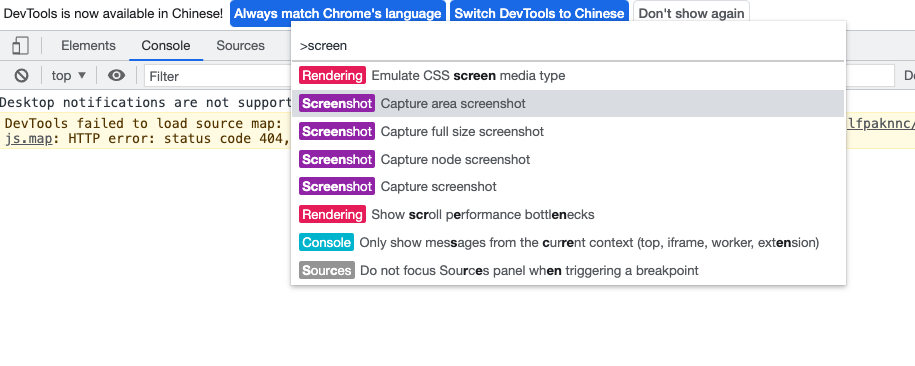
Task: Select Capture area screenshot command
Action: pos(567,103)
